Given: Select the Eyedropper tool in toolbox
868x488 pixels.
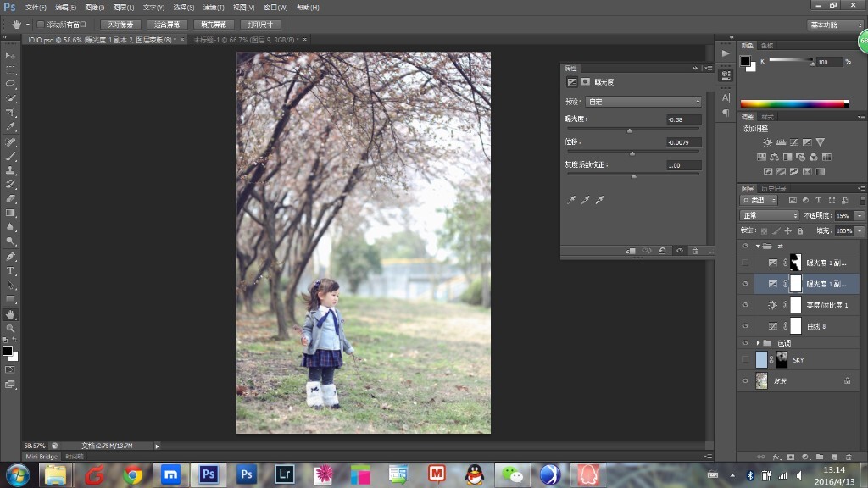Looking at the screenshot, I should (x=10, y=127).
